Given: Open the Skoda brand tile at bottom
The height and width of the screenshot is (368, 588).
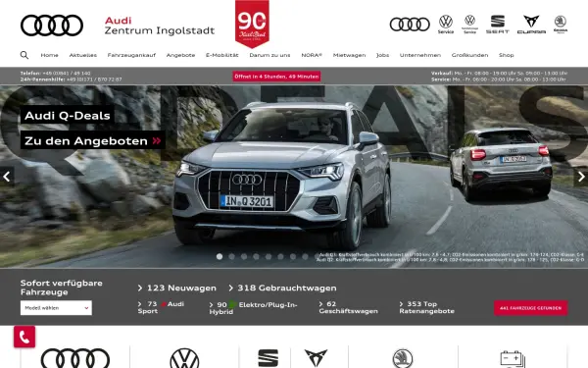Looking at the screenshot, I should pyautogui.click(x=403, y=358).
